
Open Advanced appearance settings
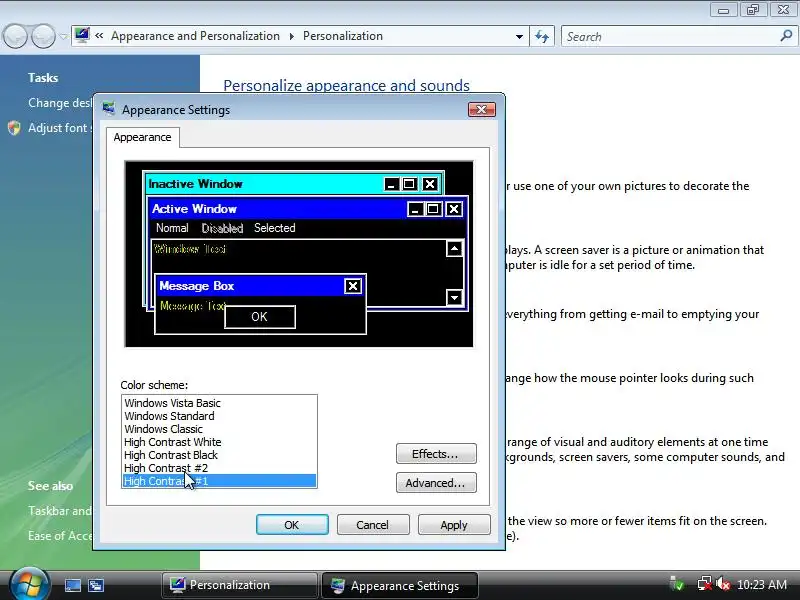[x=436, y=483]
